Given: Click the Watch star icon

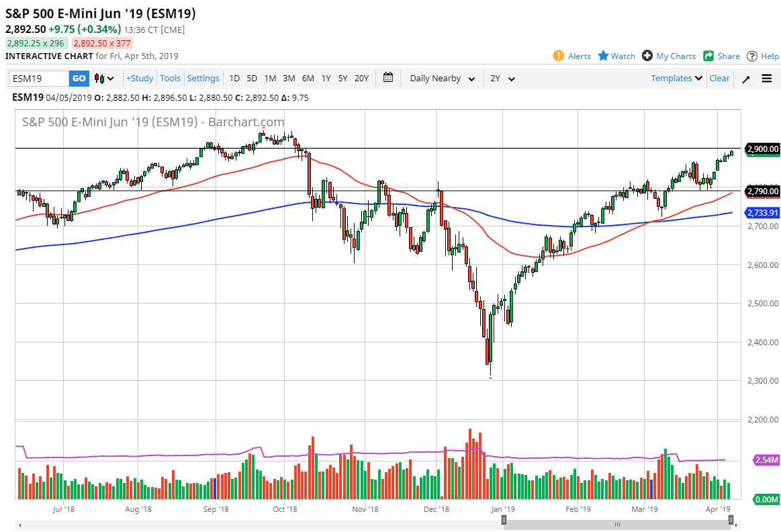Looking at the screenshot, I should [x=602, y=56].
